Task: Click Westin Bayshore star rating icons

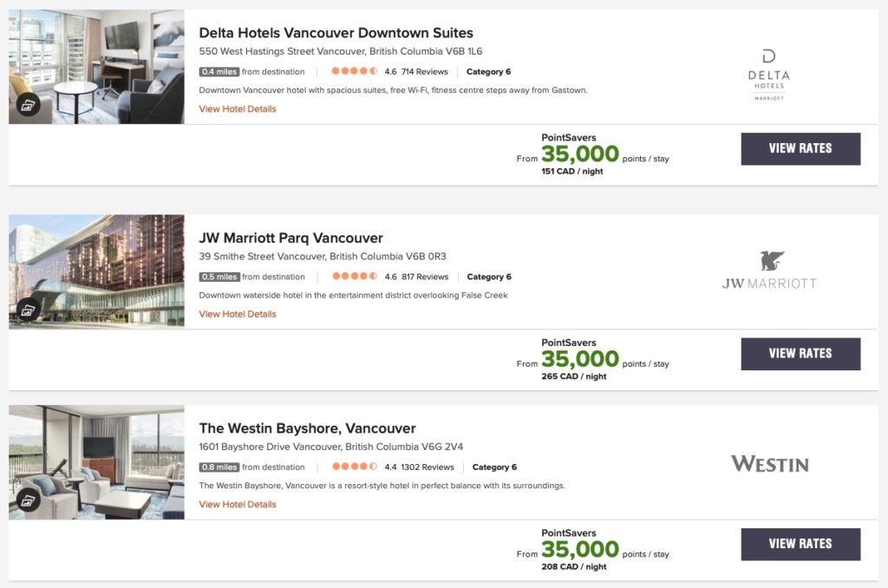Action: [354, 467]
